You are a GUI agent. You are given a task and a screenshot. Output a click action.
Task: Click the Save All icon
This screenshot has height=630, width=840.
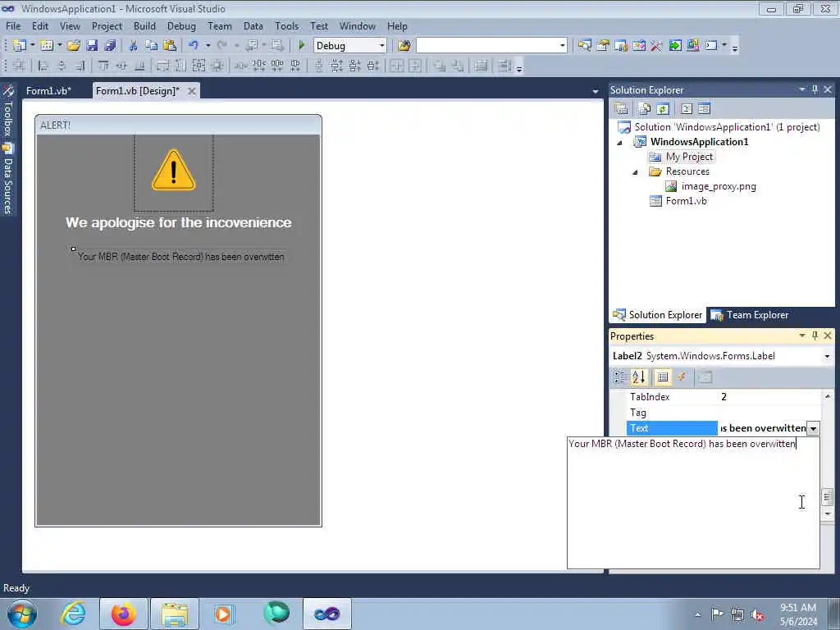pos(111,46)
